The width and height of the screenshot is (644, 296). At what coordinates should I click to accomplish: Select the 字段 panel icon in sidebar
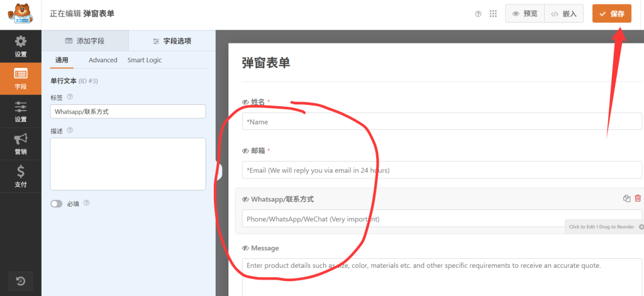pyautogui.click(x=21, y=78)
